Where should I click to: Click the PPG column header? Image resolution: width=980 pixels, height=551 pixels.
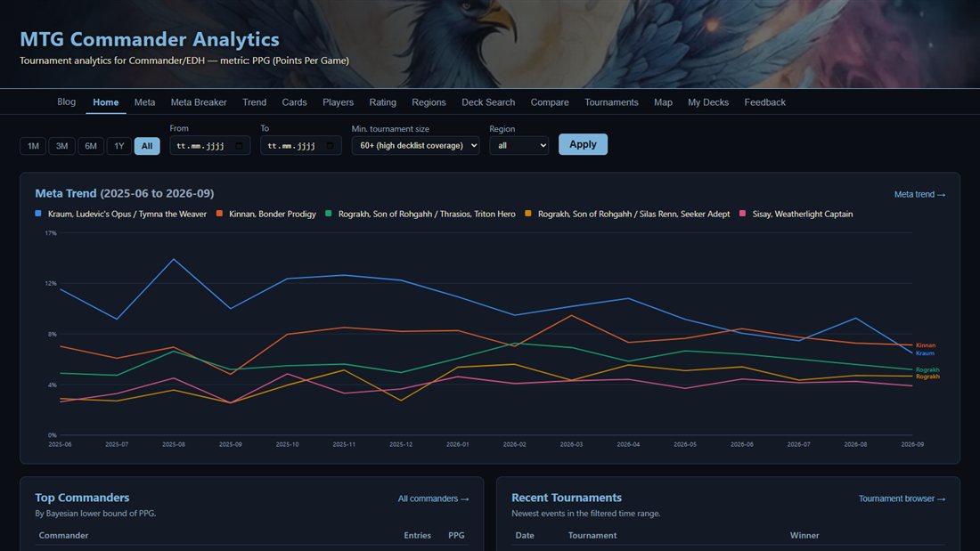456,535
